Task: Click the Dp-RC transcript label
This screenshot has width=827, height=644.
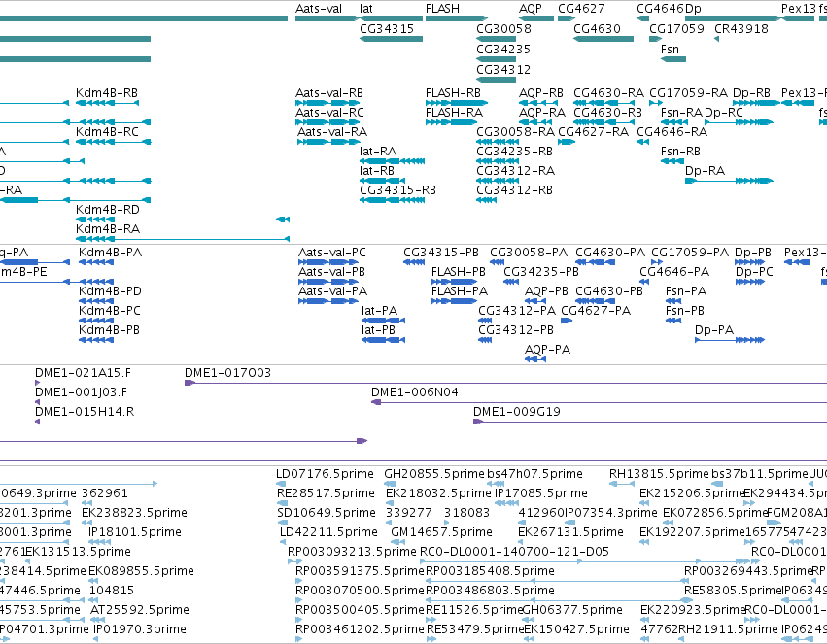Action: pyautogui.click(x=724, y=113)
